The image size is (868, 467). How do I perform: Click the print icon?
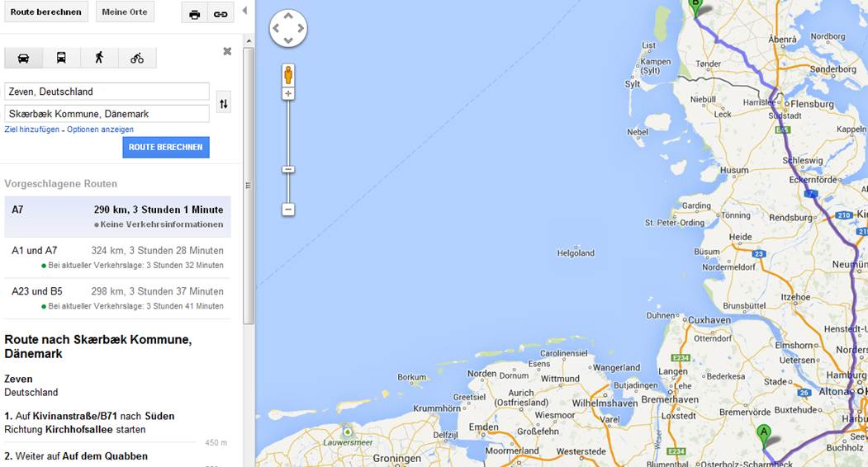coord(194,14)
